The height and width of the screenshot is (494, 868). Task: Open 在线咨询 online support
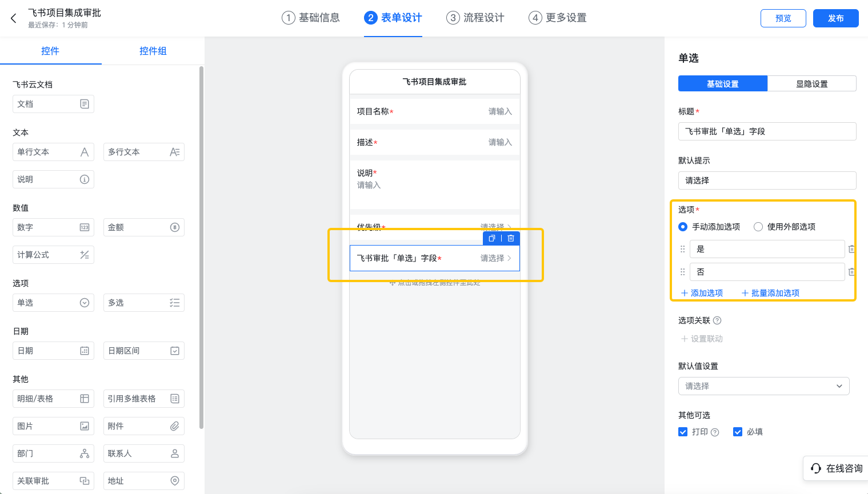coord(836,468)
